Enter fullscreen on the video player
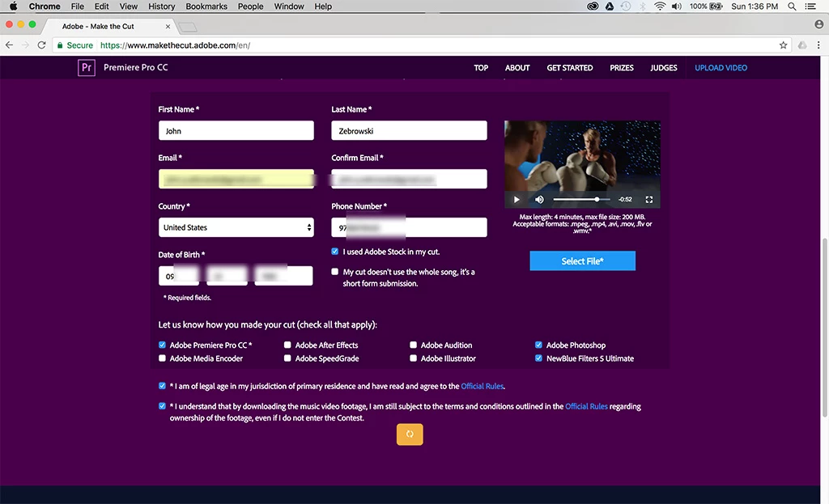The width and height of the screenshot is (829, 504). (x=648, y=200)
